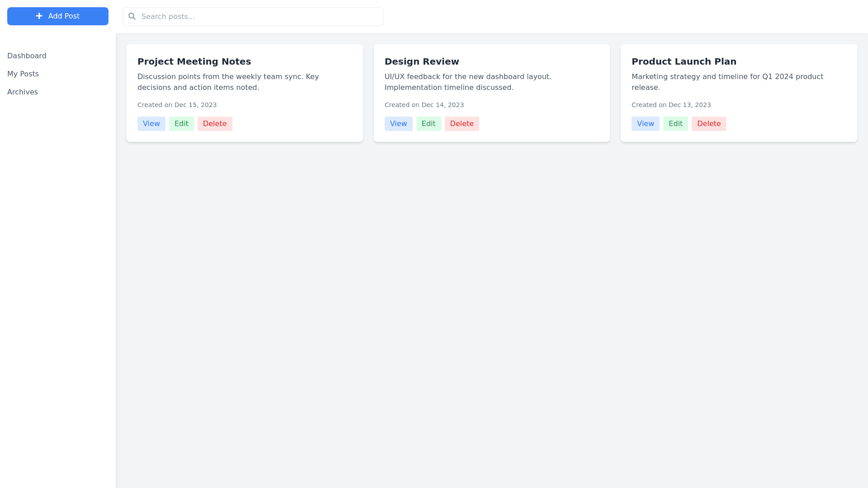Open Archives from the sidebar

pyautogui.click(x=23, y=92)
